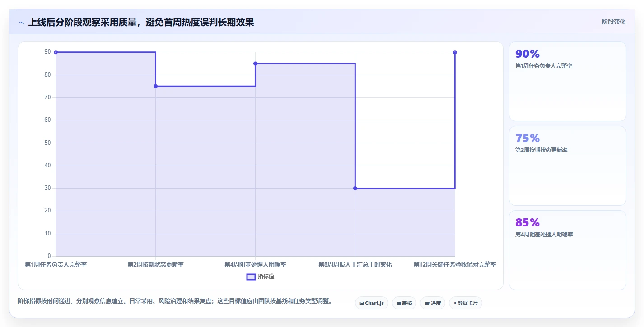The image size is (644, 327).
Task: Click the chart point for 第2周按期状态更新率
Action: click(155, 86)
